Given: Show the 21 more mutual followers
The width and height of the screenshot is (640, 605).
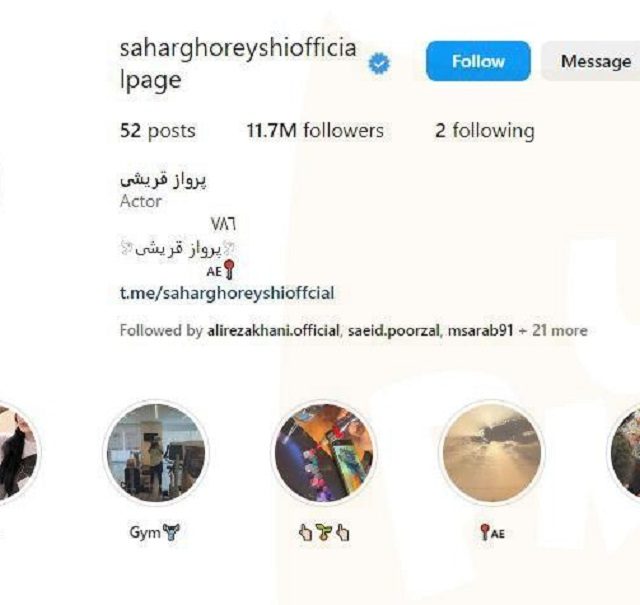Looking at the screenshot, I should 560,330.
